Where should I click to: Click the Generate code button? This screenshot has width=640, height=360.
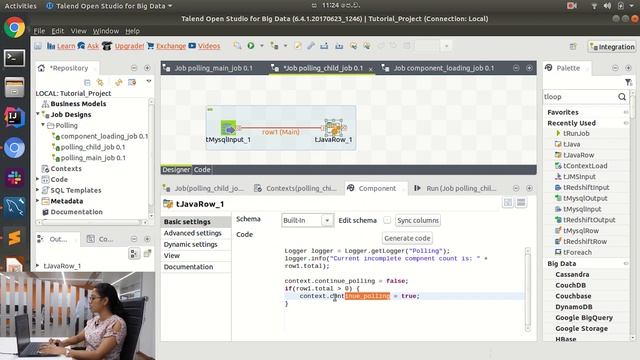click(x=407, y=238)
